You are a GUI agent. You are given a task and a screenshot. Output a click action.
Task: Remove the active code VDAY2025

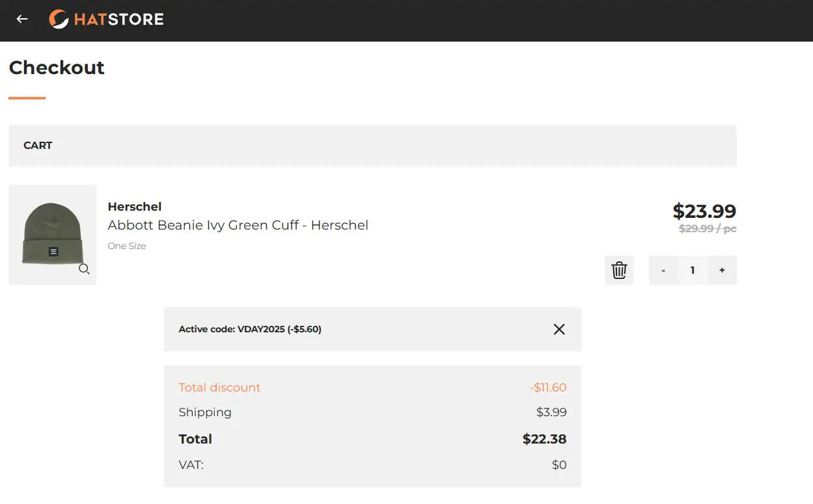[x=559, y=329]
